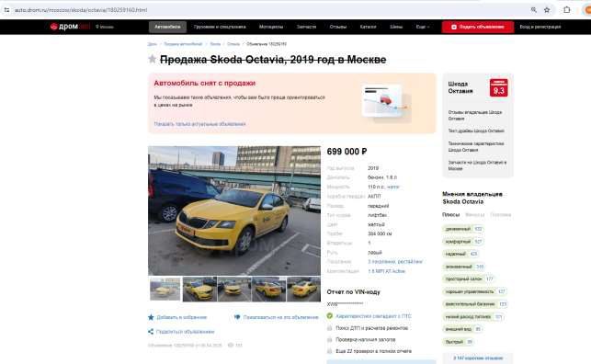Open 'Мотоциклы' section
This screenshot has height=364, width=591.
click(271, 27)
